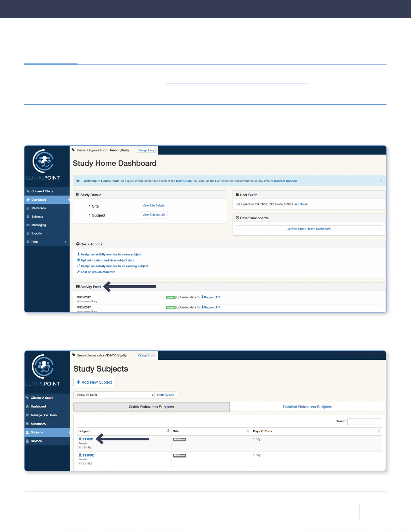Click CentrePoint logo in dashboard screenshot
Viewport: 411px width, 532px height.
point(43,165)
